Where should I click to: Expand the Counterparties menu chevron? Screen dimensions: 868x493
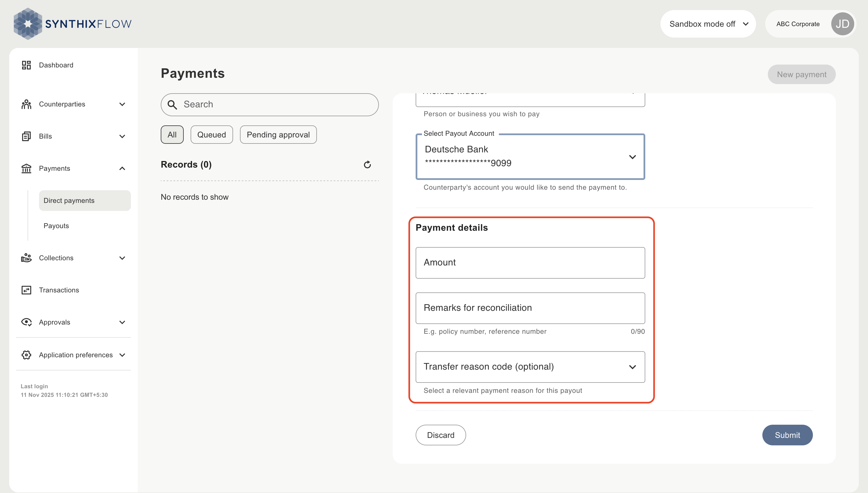122,104
